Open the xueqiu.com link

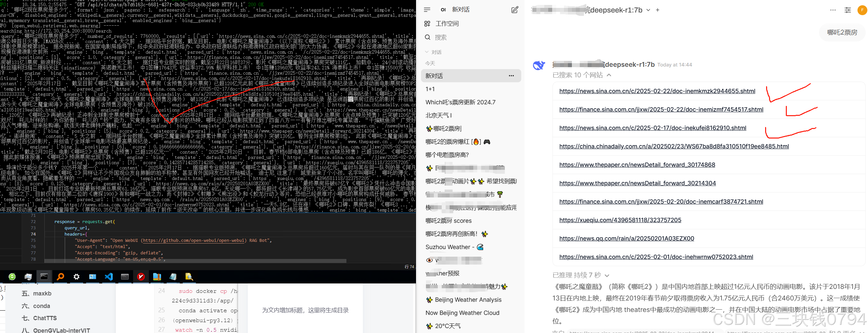(x=620, y=220)
